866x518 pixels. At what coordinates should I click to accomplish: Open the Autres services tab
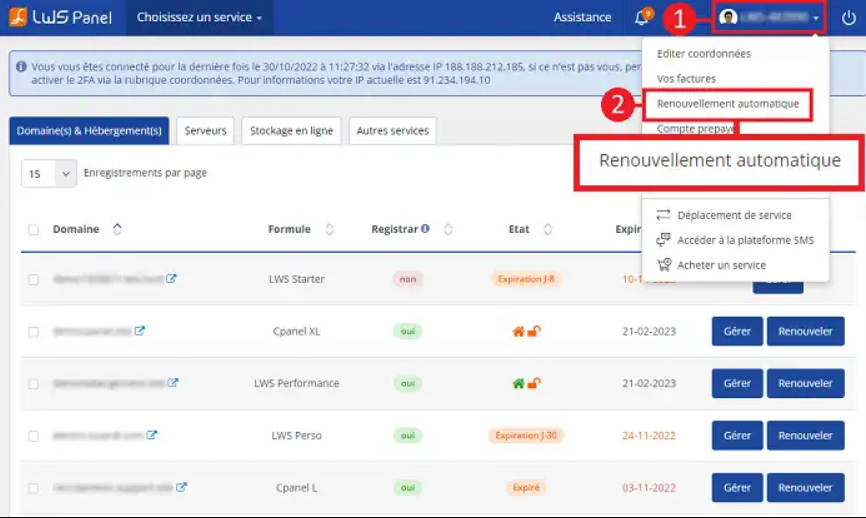coord(393,131)
